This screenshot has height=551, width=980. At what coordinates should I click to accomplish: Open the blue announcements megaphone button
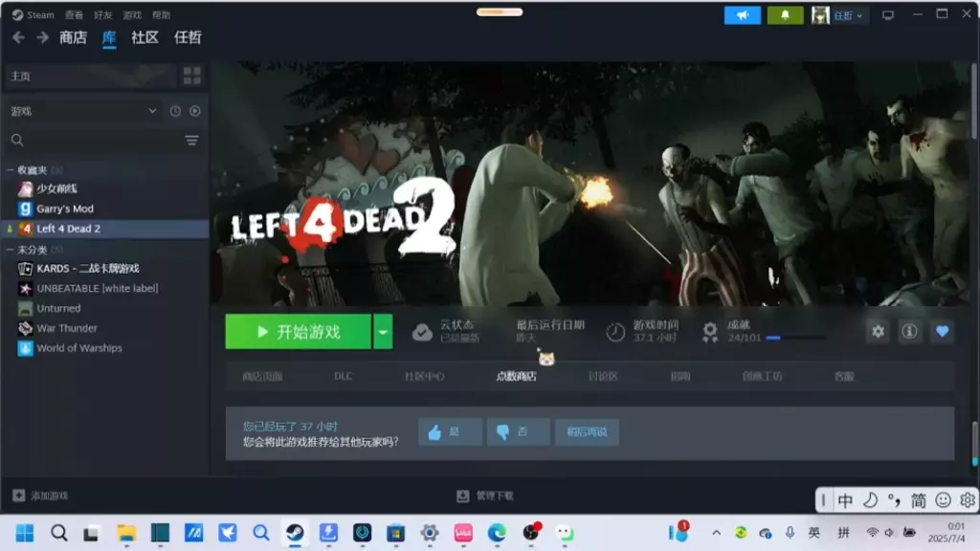742,15
